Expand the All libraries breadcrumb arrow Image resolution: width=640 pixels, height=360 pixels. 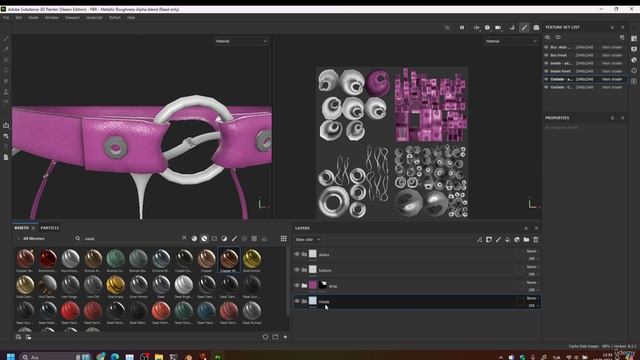click(18, 238)
